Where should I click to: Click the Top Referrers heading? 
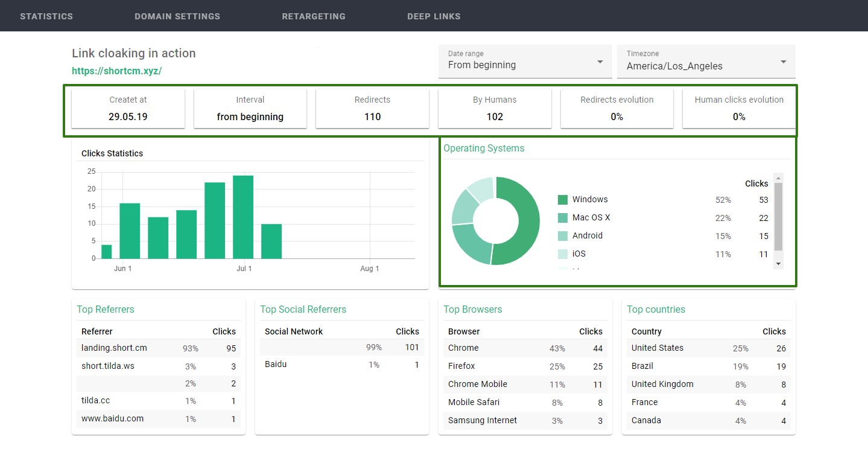[106, 310]
